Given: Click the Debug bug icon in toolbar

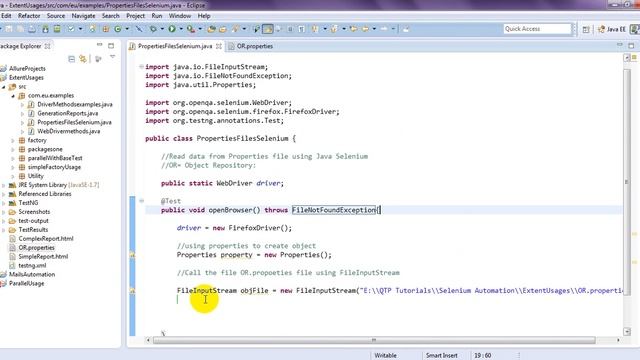Looking at the screenshot, I should coord(153,29).
